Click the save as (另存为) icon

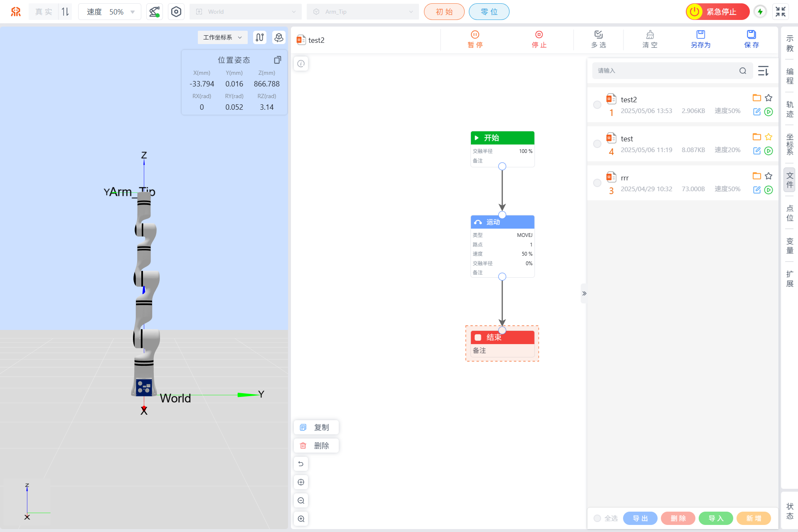701,34
